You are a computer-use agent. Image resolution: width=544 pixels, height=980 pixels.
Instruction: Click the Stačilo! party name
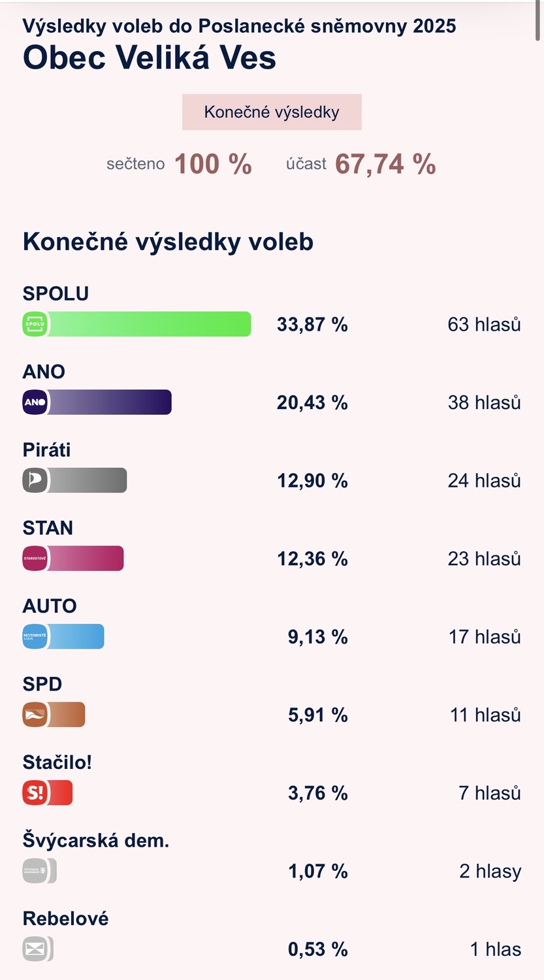click(x=57, y=762)
